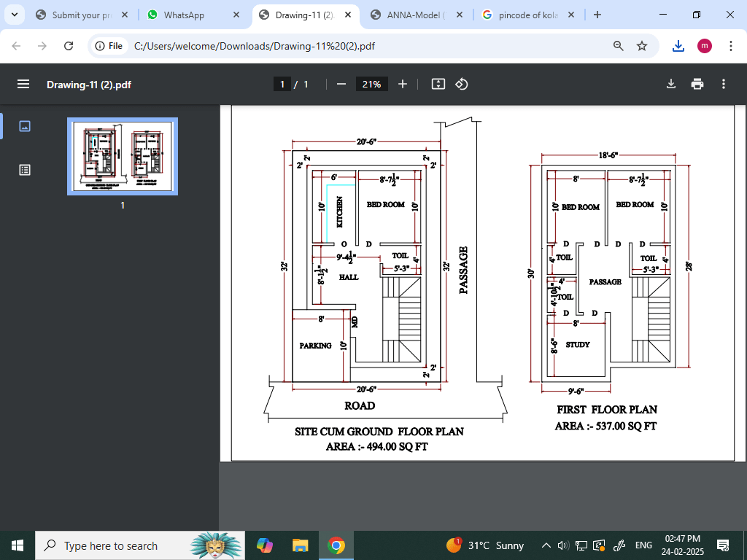The height and width of the screenshot is (560, 747).
Task: Click the page number input field
Action: coord(282,84)
